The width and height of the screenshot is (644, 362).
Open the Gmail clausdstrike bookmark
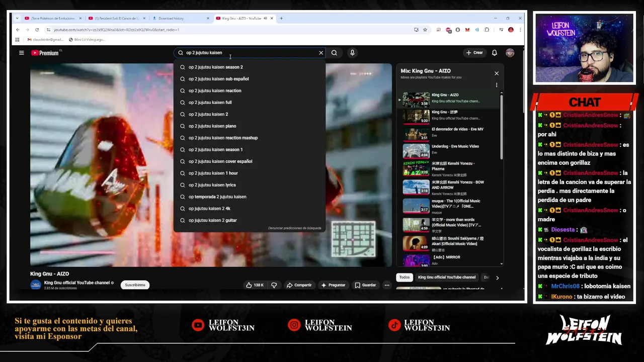[45, 40]
